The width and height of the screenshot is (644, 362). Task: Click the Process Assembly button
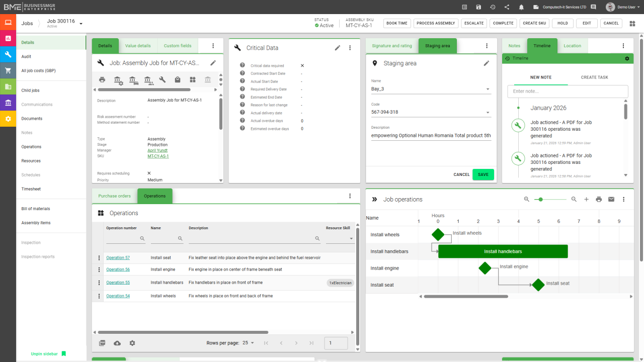pyautogui.click(x=436, y=23)
